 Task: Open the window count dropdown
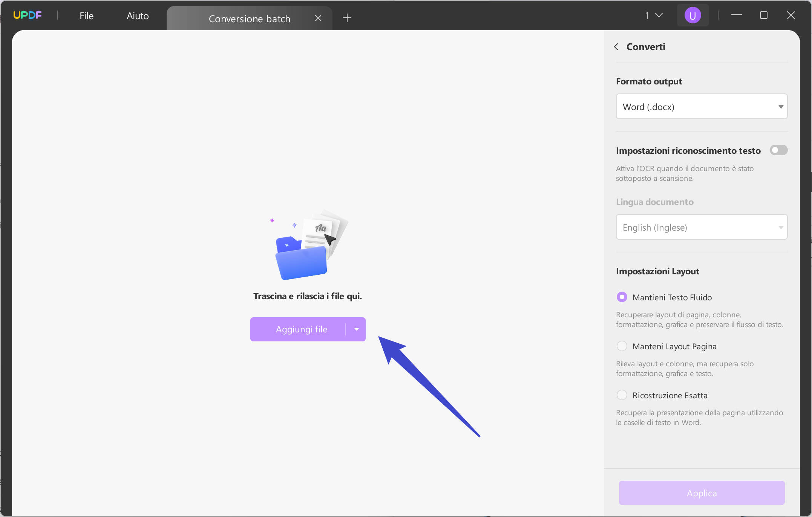click(x=654, y=15)
